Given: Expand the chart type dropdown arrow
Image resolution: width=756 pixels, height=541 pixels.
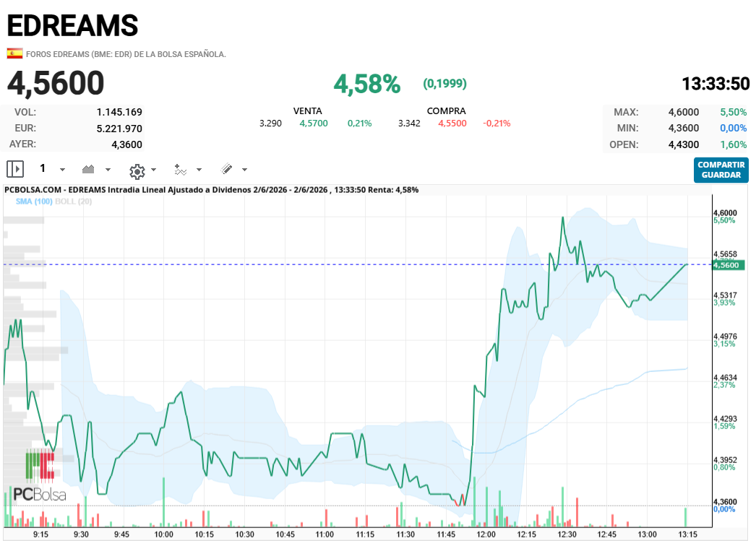Looking at the screenshot, I should click(x=108, y=170).
